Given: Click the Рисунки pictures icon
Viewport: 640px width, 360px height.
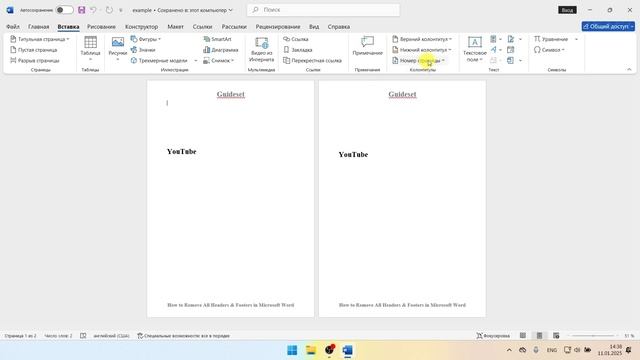Looking at the screenshot, I should click(x=118, y=42).
